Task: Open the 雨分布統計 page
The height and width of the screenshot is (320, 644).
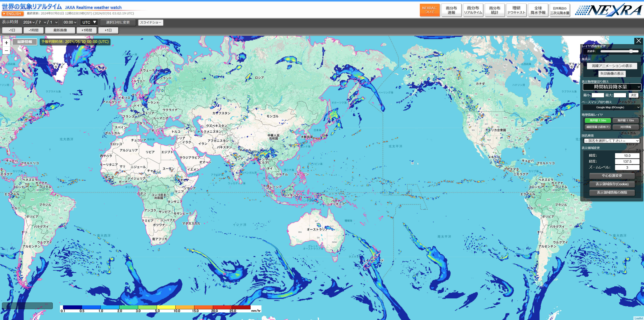Action: 495,10
